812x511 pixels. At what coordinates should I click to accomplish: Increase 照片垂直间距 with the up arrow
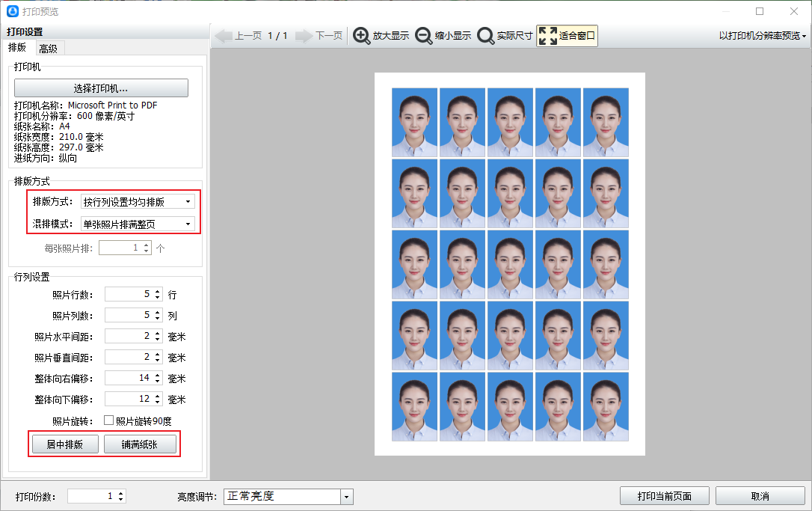coord(158,354)
